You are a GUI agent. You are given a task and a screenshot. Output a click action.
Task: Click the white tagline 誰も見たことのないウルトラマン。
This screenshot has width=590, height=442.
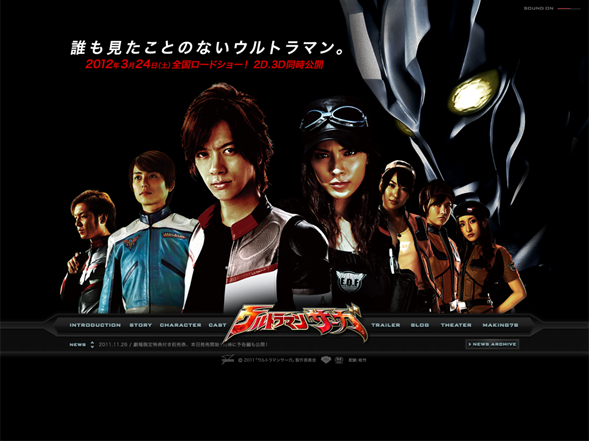pos(208,48)
